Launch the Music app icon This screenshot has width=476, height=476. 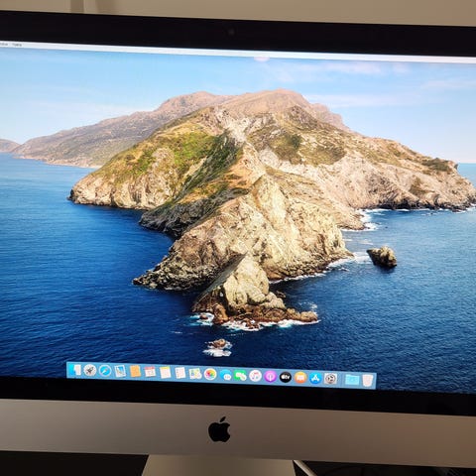[x=255, y=376]
